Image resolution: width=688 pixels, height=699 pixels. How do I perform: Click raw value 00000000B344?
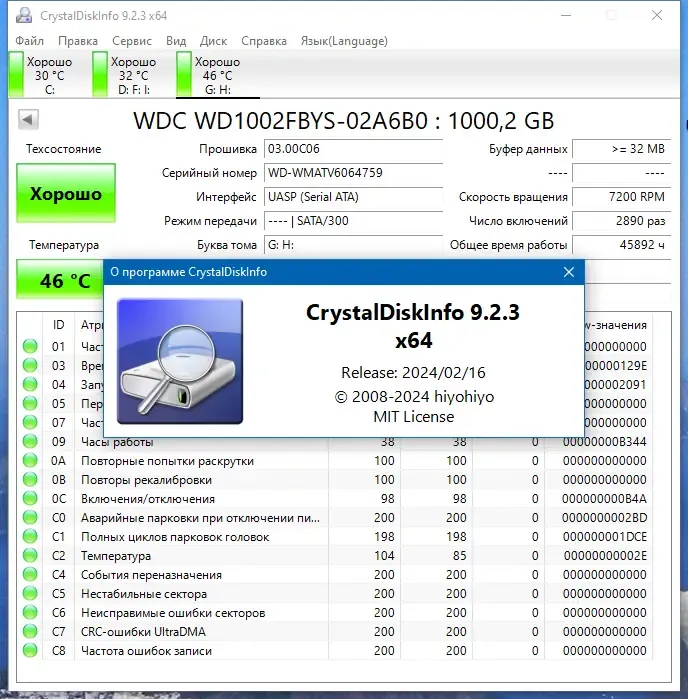pos(604,442)
